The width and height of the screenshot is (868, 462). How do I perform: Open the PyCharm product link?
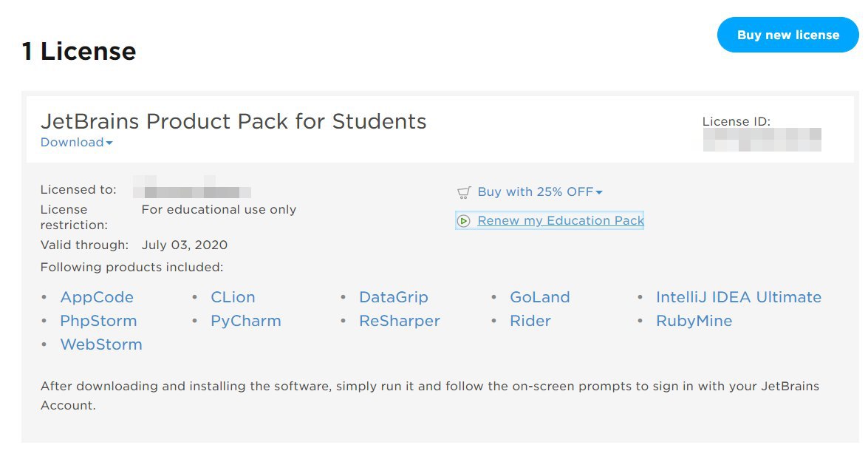246,321
